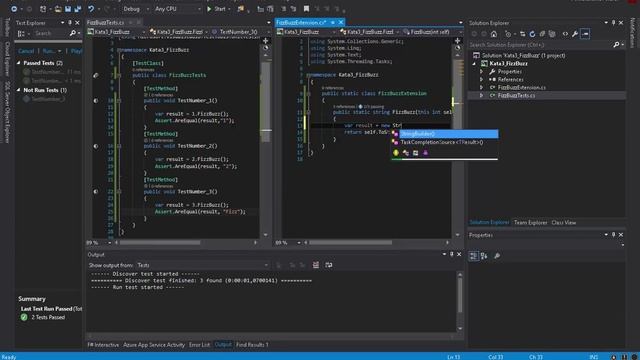Click the Navigate Backward toolbar icon
Image resolution: width=640 pixels, height=360 pixels.
14,9
